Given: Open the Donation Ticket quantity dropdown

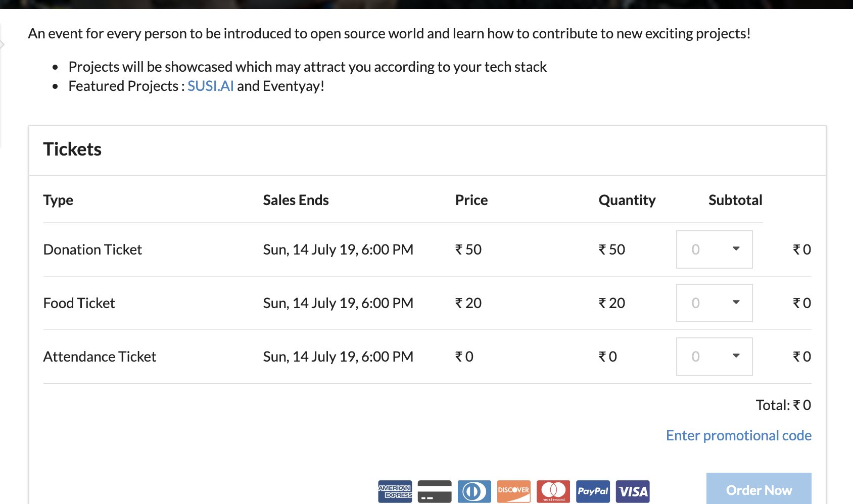Looking at the screenshot, I should (x=714, y=249).
